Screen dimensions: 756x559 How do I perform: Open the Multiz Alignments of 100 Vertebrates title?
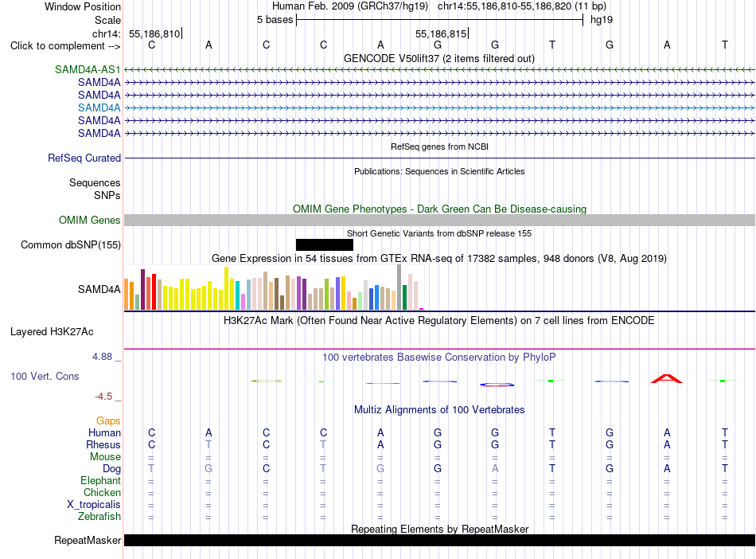439,409
